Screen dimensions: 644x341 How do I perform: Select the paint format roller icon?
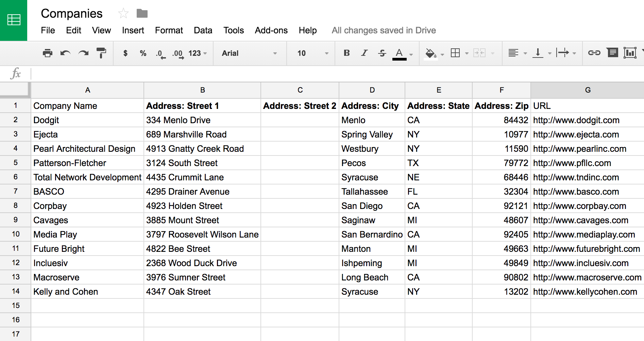coord(101,53)
